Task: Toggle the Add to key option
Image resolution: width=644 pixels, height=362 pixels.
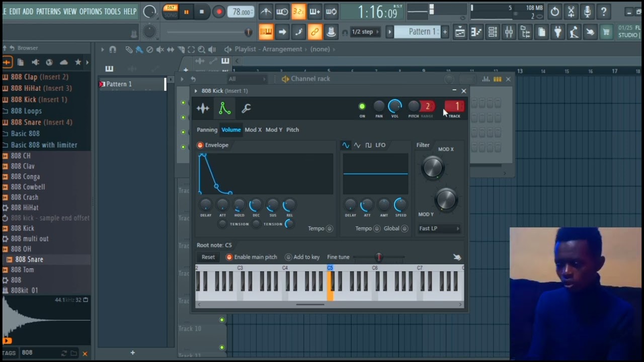Action: 288,257
